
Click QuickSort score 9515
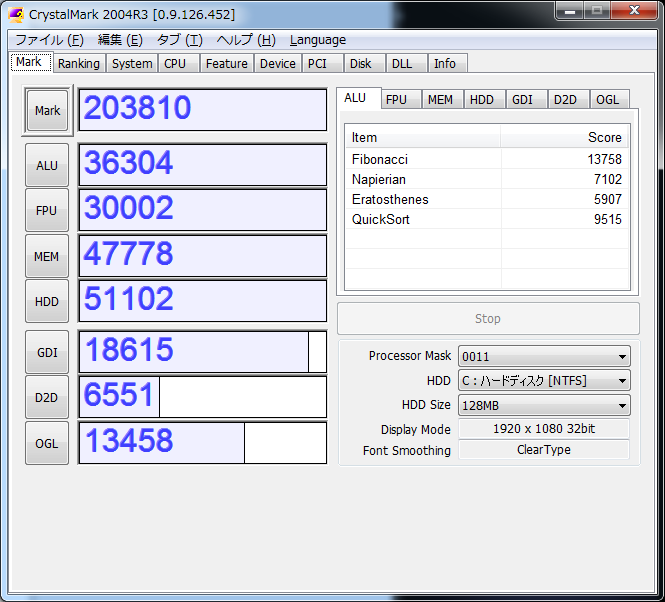[x=608, y=219]
